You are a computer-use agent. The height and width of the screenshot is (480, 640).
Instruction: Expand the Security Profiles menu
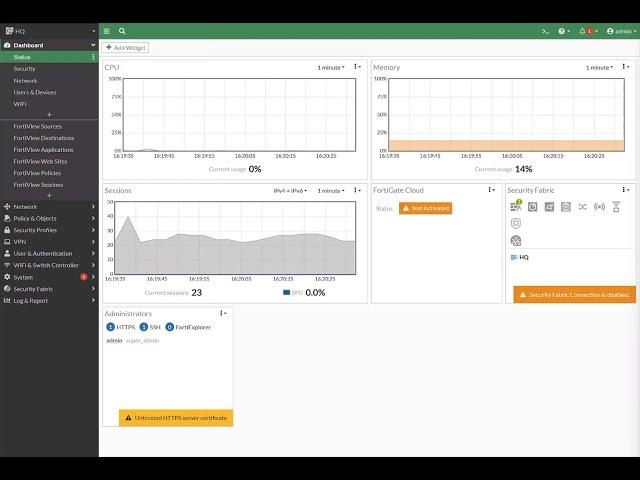click(x=49, y=230)
